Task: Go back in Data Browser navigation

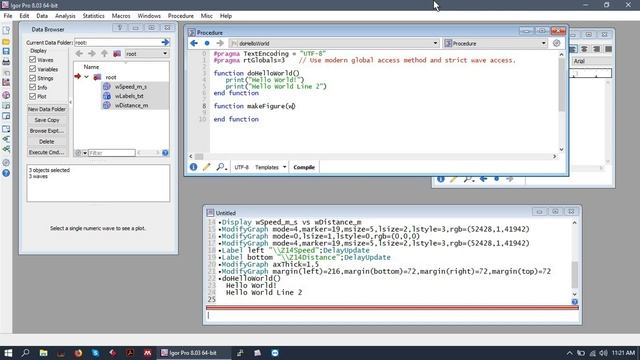Action: (79, 53)
